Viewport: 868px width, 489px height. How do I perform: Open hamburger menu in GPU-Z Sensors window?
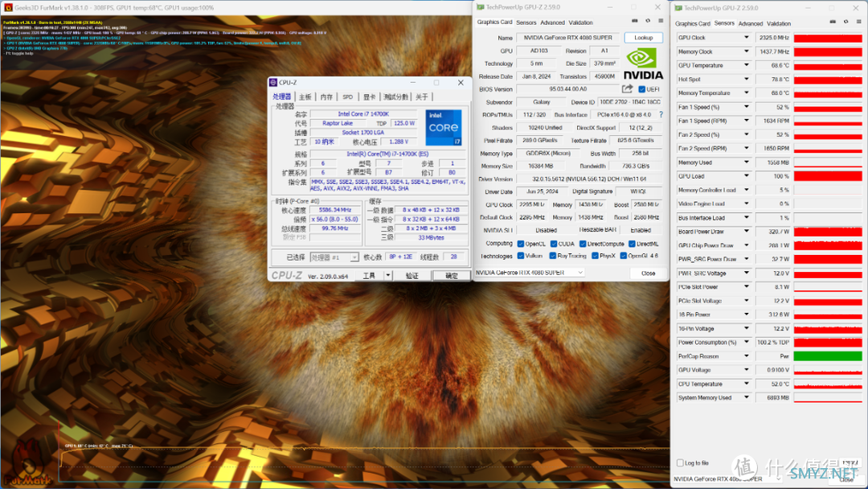click(858, 22)
